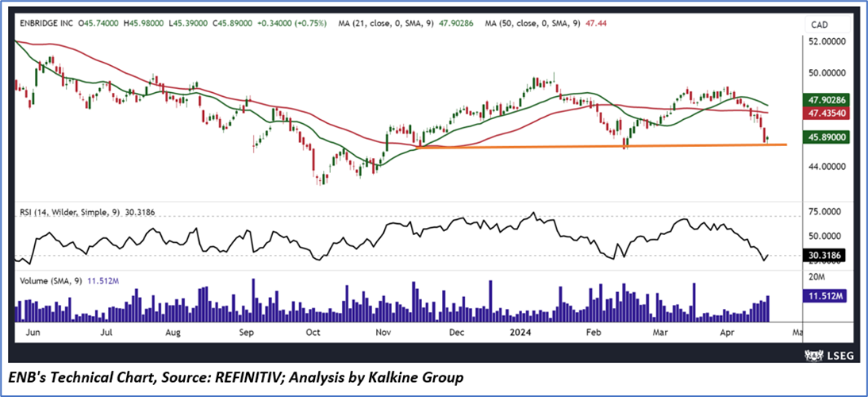Click the ENB's Technical Chart caption
868x397 pixels.
click(236, 378)
